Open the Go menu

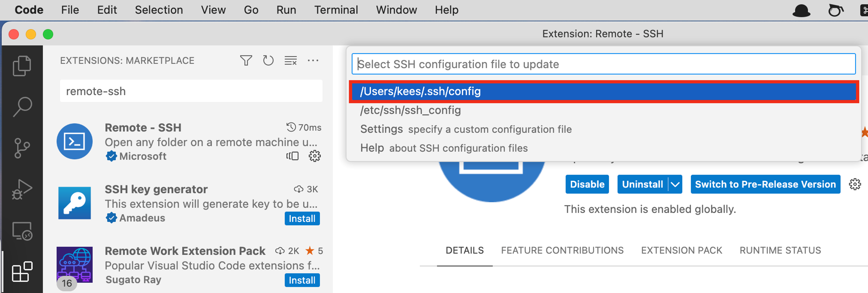[251, 10]
